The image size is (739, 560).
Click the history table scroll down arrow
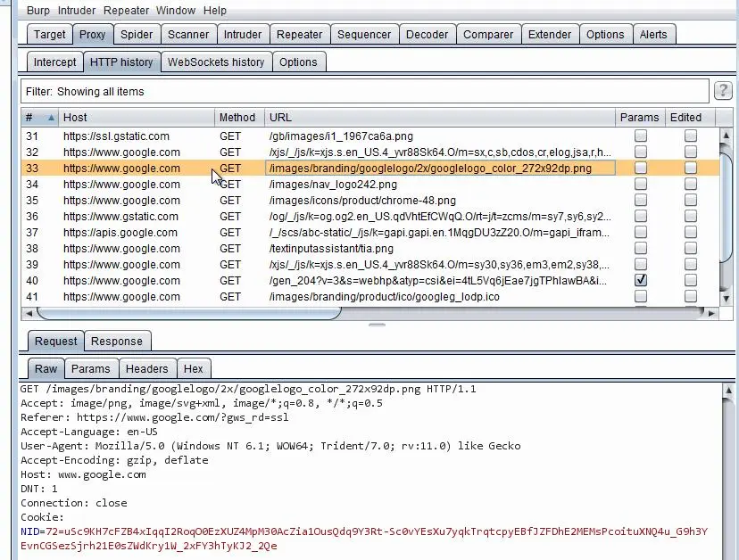tap(726, 299)
